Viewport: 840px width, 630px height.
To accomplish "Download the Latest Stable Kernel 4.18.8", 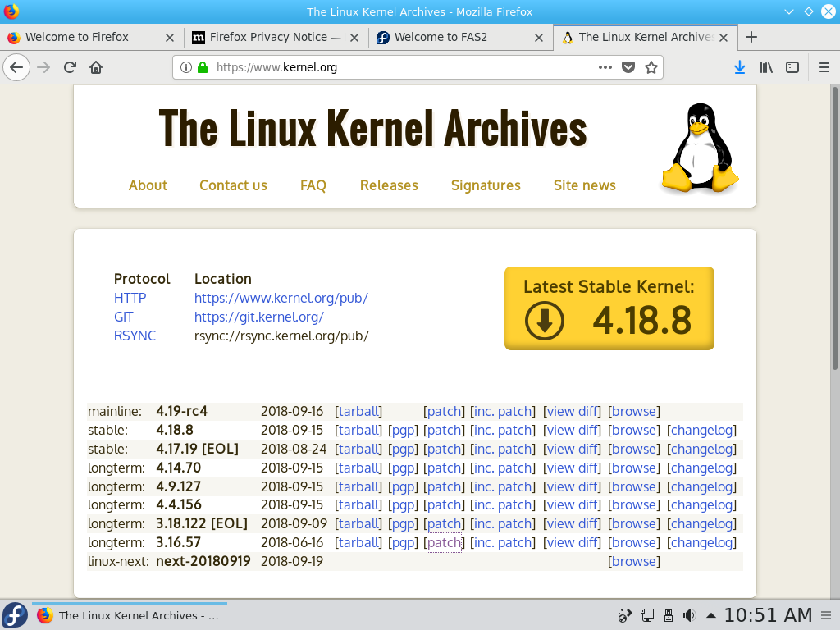I will pos(609,308).
